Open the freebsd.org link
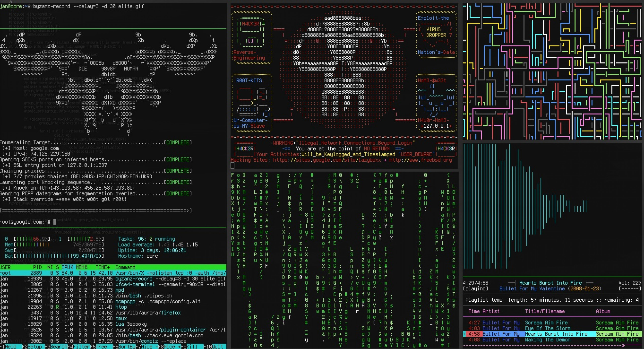Screen dimensions: 644x349 click(420, 160)
